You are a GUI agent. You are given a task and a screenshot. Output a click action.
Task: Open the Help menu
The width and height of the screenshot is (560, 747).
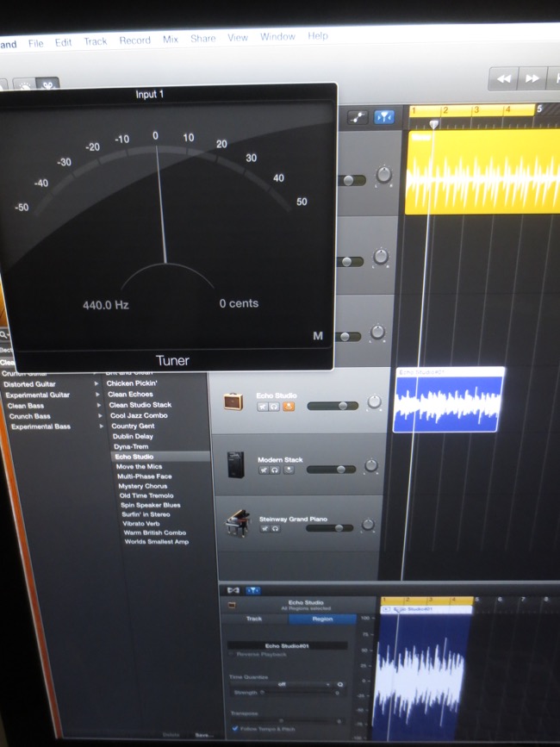(318, 35)
